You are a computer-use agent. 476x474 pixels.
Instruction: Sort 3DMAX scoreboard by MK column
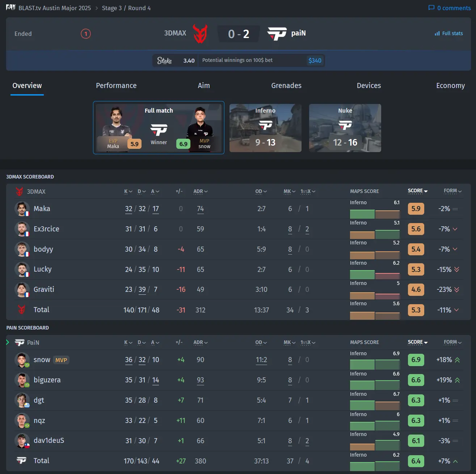click(x=290, y=191)
